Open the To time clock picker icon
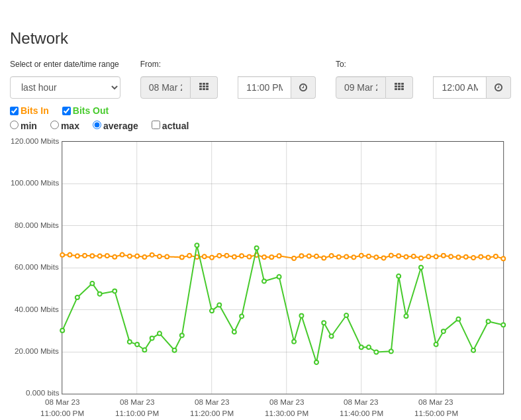Viewport: 521px width, 420px height. (498, 87)
